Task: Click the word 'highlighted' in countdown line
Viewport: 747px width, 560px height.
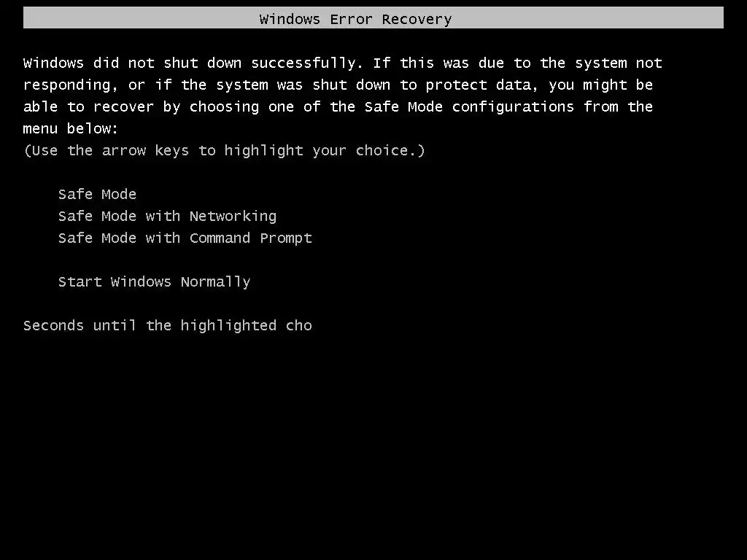Action: tap(228, 326)
